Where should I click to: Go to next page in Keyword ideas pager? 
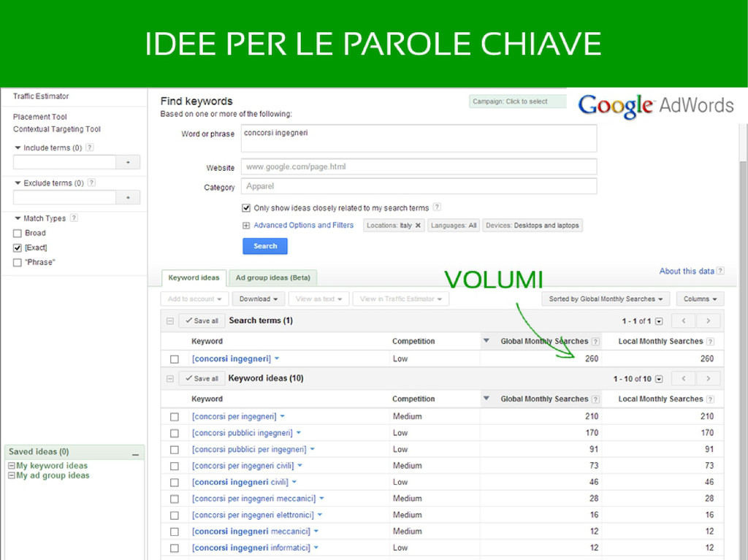tap(708, 379)
